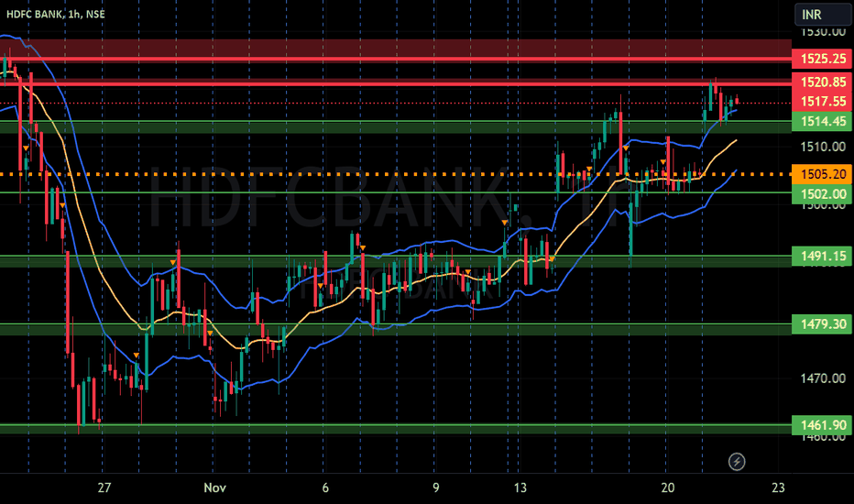Select the 1514.45 green price label
This screenshot has height=504, width=854.
tap(822, 121)
